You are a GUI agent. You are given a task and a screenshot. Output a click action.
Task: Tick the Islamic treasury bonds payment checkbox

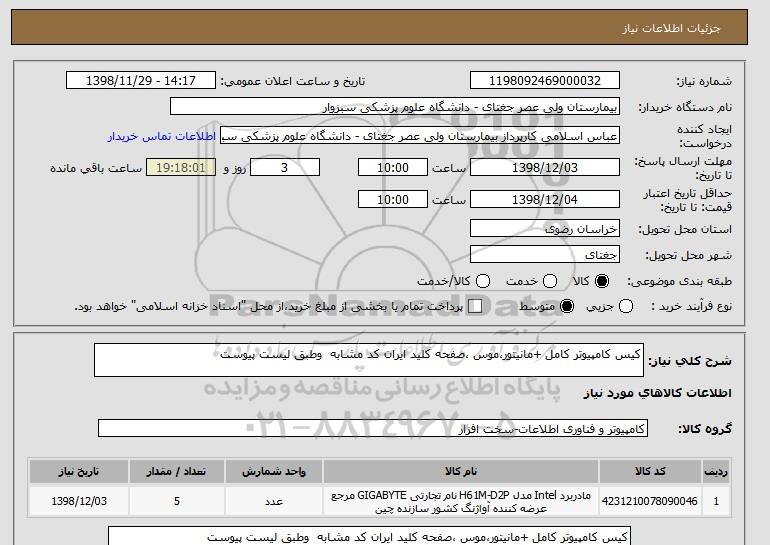[475, 306]
